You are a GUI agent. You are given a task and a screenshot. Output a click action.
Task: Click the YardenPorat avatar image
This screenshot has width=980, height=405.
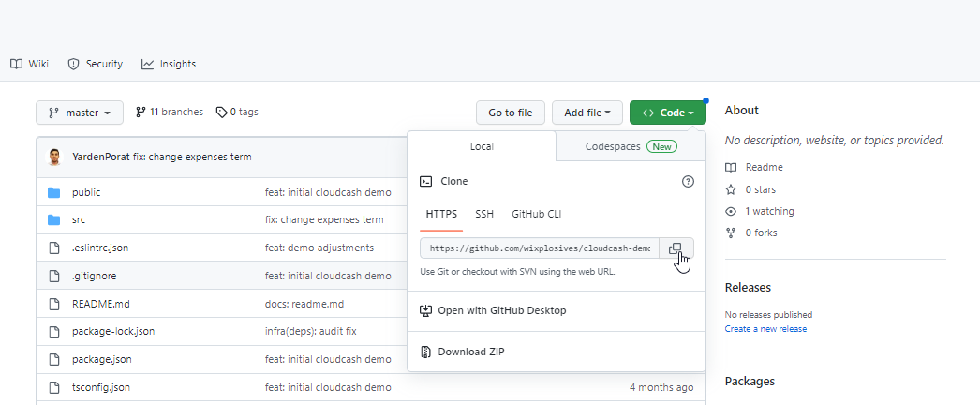click(55, 157)
